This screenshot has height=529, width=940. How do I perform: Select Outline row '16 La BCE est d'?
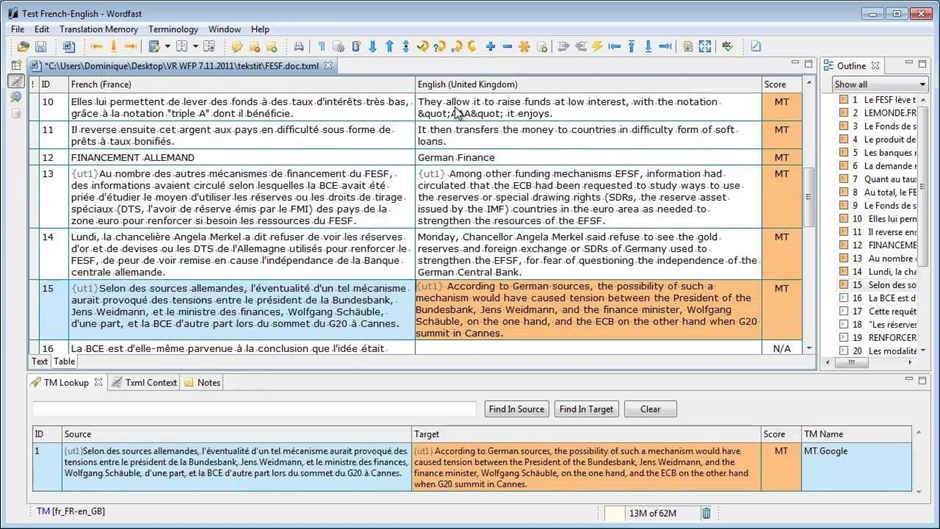879,298
